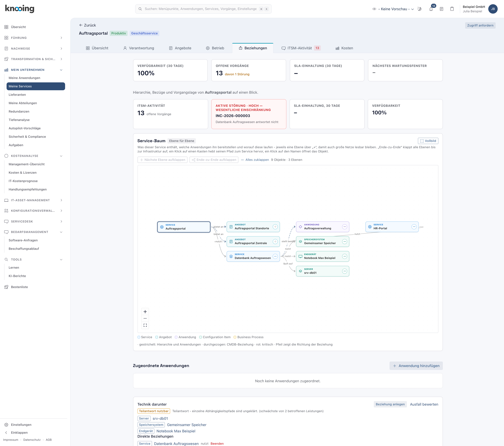Open the clipboard icon in header

click(x=452, y=9)
